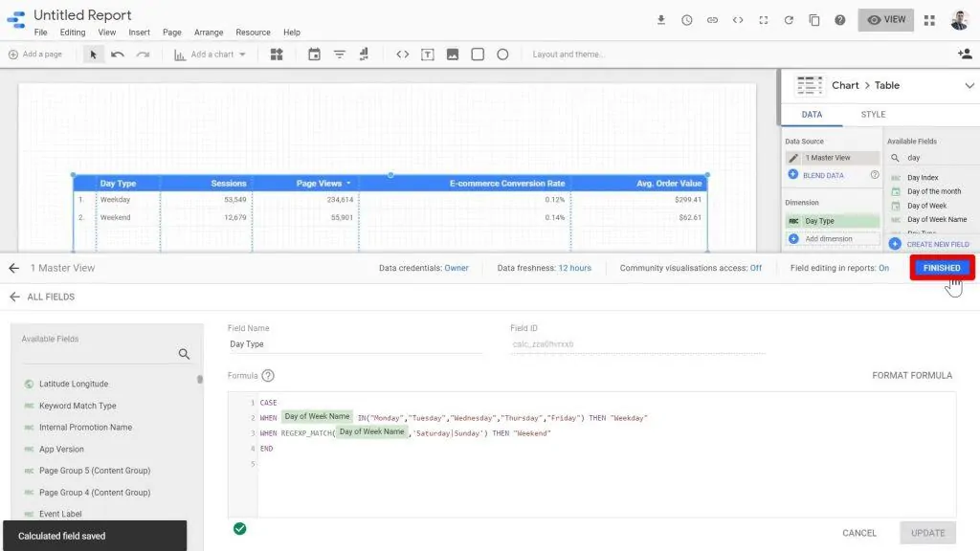
Task: Open the Arrange menu
Action: [209, 33]
